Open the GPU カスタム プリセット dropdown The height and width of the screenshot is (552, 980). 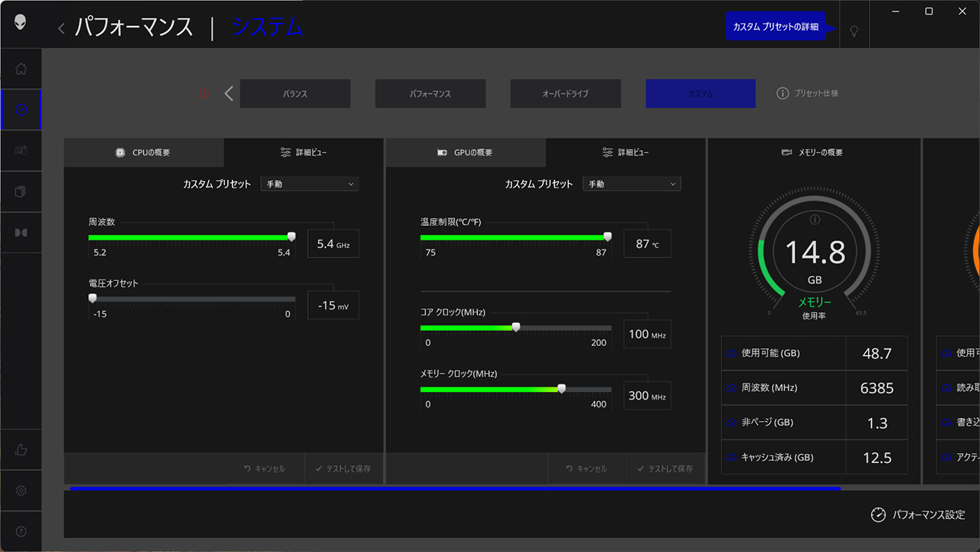[x=631, y=184]
